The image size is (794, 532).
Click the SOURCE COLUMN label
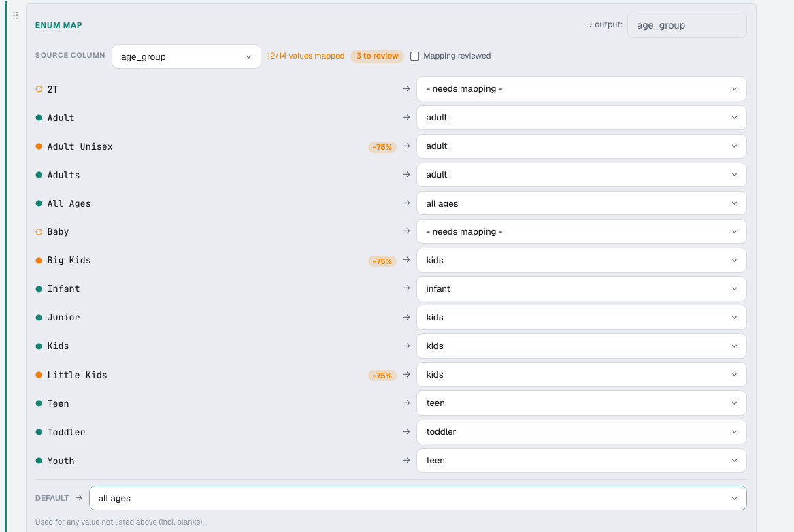coord(70,55)
